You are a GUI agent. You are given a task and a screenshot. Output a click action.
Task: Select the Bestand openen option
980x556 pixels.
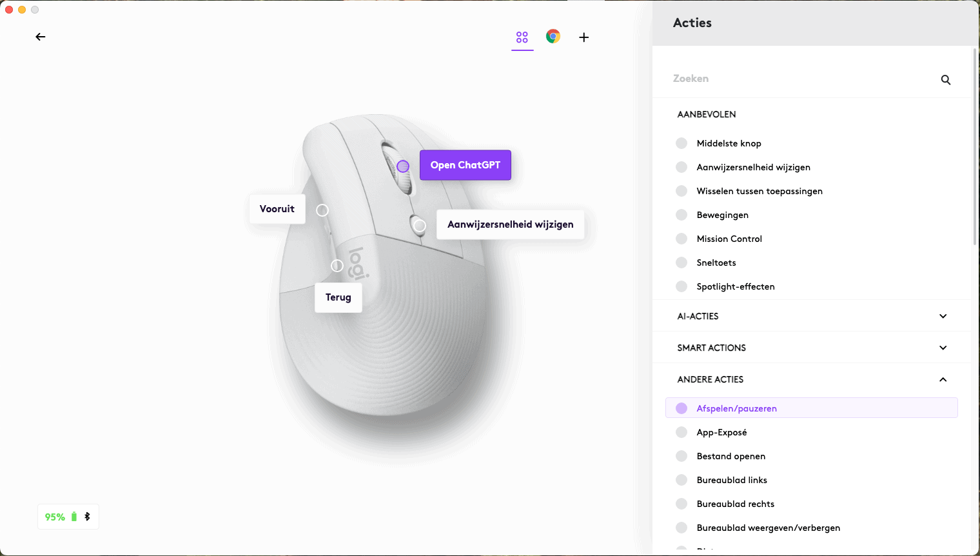click(x=730, y=456)
